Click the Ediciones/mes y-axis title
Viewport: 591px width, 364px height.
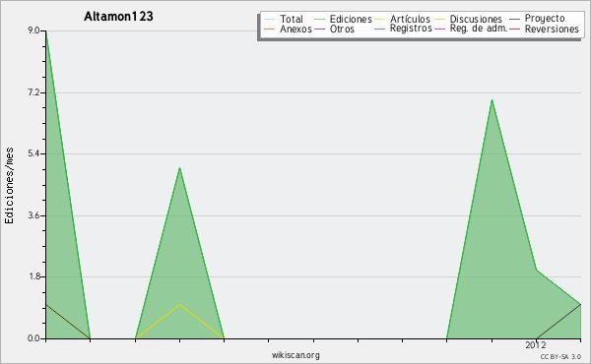pos(9,186)
